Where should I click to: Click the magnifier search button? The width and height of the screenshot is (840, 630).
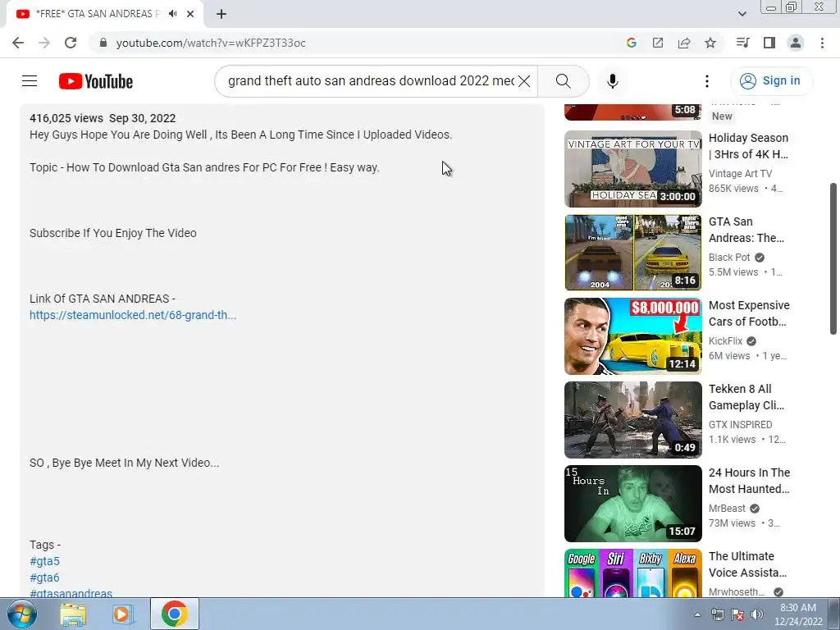coord(563,81)
